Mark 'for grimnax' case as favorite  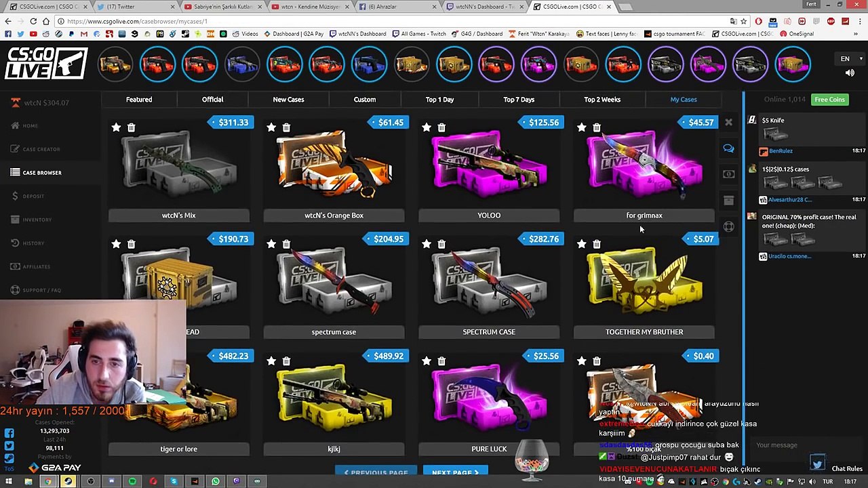click(582, 127)
